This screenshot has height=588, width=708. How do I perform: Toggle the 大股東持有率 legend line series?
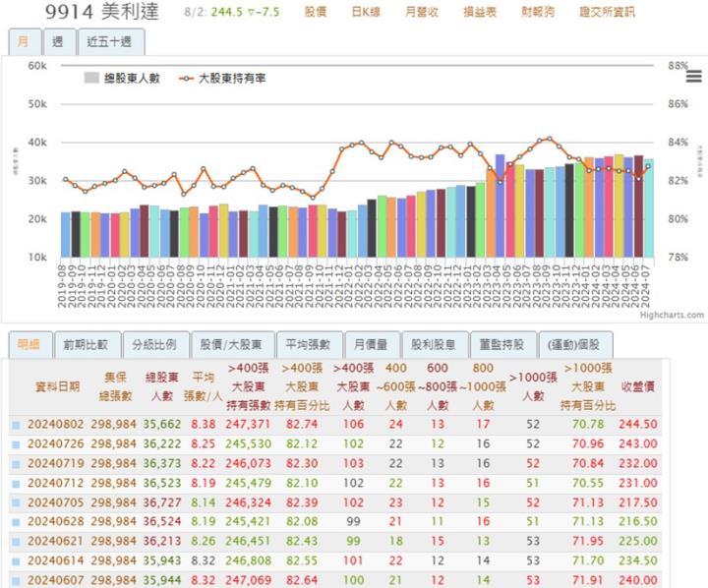tap(222, 78)
